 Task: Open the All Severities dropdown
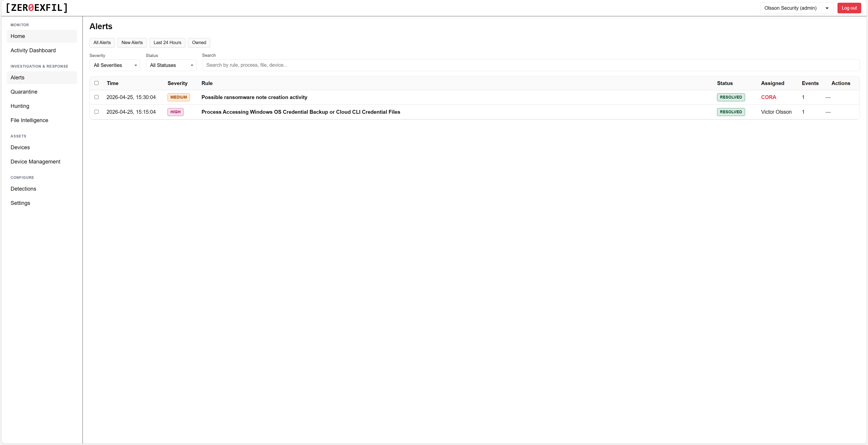coord(115,65)
